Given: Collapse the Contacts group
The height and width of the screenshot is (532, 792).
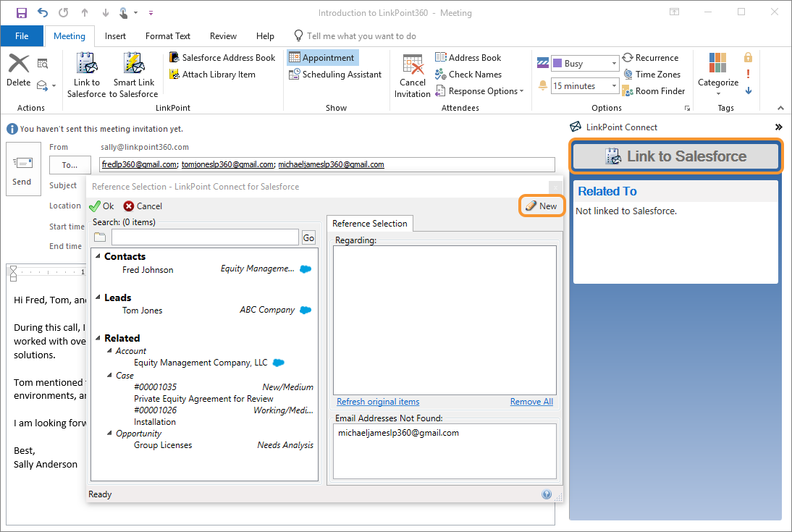Looking at the screenshot, I should tap(98, 256).
